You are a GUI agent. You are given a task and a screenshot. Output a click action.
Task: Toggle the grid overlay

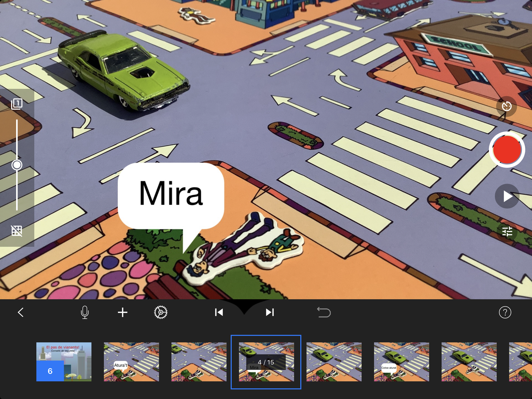coord(17,231)
